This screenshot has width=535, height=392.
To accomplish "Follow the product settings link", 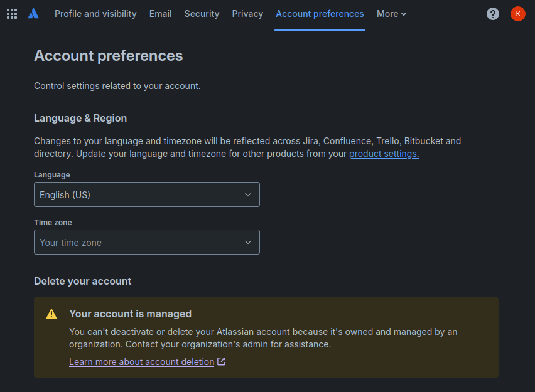I will pyautogui.click(x=384, y=154).
